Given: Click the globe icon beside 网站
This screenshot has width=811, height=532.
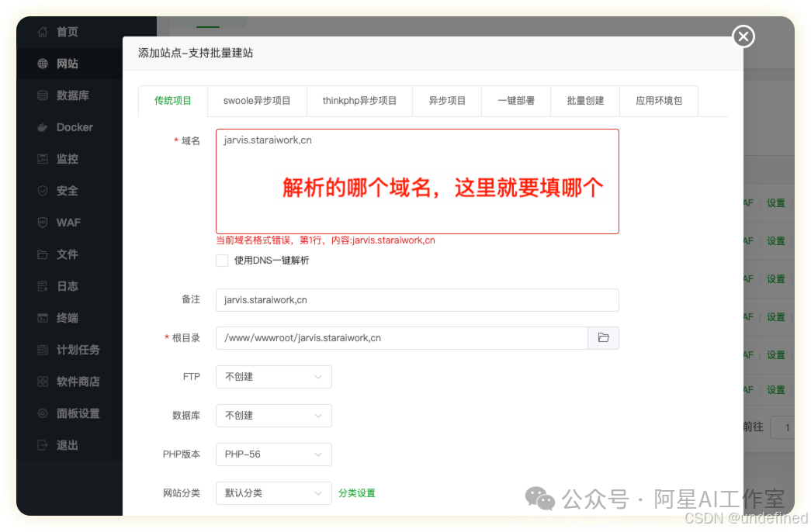Looking at the screenshot, I should [43, 64].
